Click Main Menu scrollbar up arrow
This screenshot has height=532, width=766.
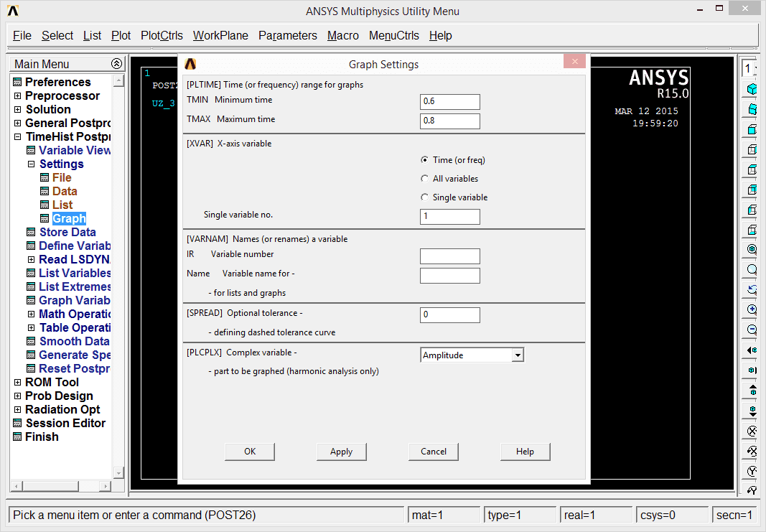pyautogui.click(x=118, y=80)
